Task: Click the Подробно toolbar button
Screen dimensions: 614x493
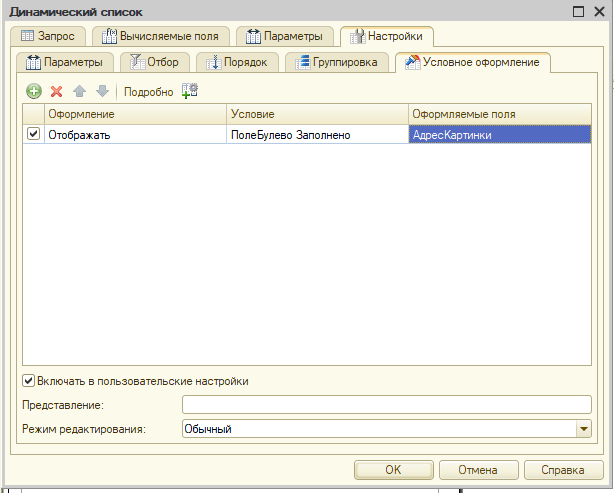Action: 148,92
